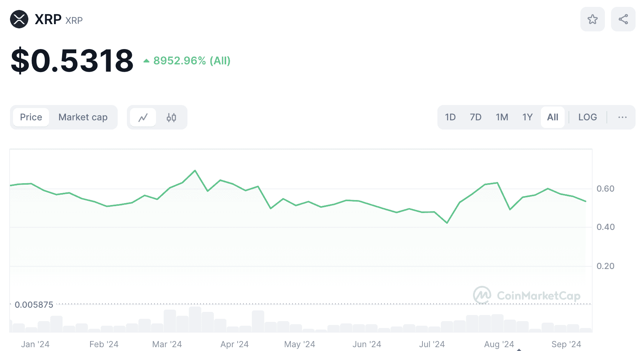Add XRP to watchlist with star icon

pos(592,19)
